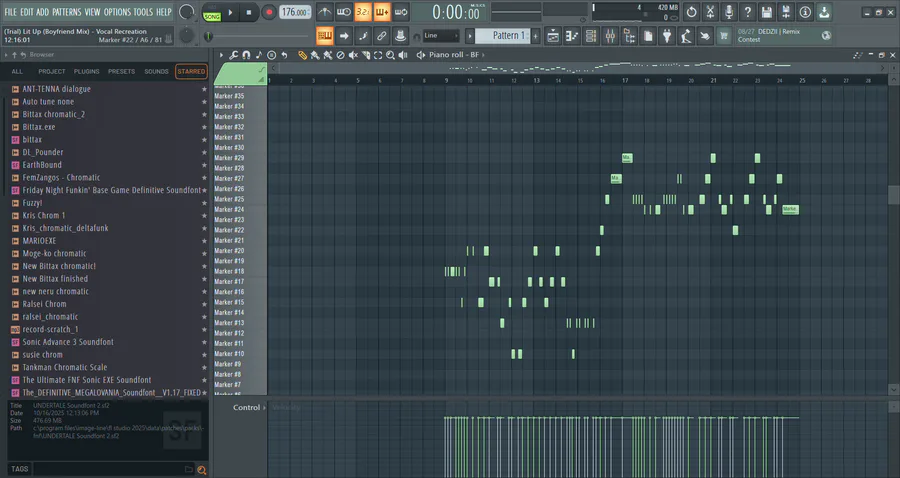Open the Line snap dropdown
Screen dimensions: 900x478
tap(441, 36)
